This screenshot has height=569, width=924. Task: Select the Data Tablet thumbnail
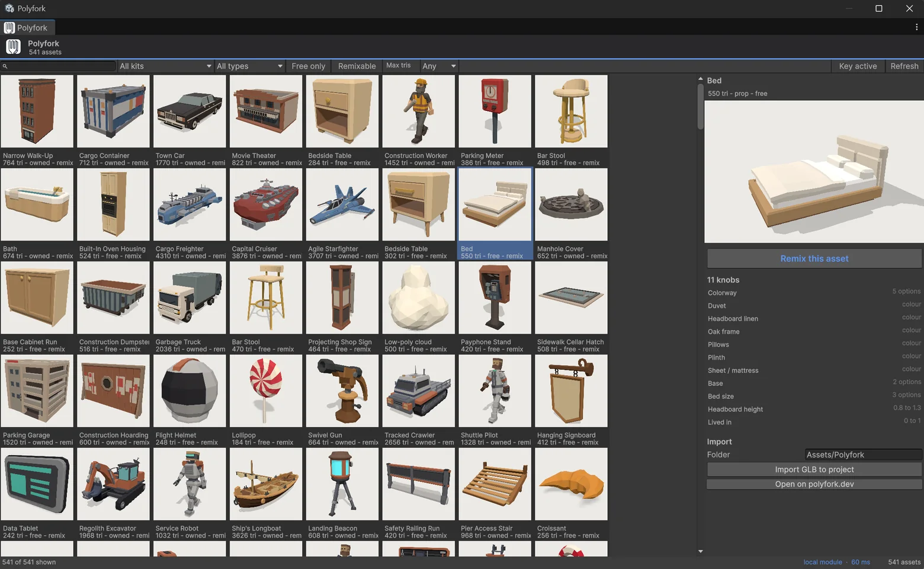[x=37, y=484]
